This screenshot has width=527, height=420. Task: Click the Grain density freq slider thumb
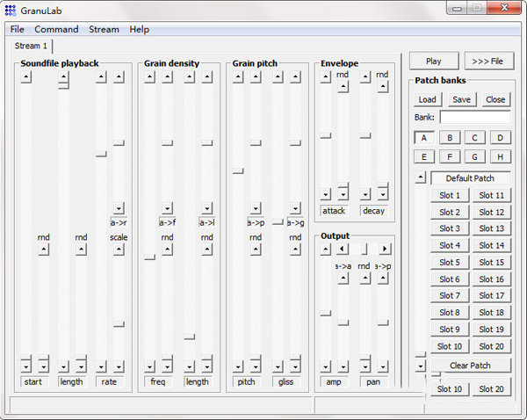click(149, 257)
